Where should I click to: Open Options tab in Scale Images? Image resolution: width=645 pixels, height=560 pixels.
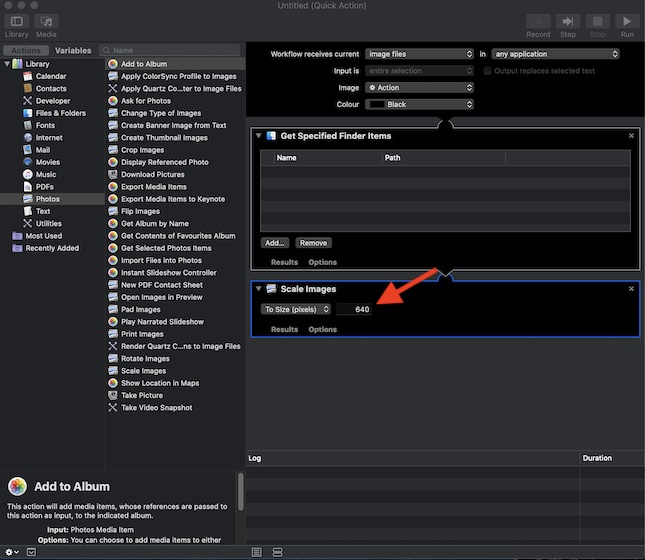pos(322,329)
